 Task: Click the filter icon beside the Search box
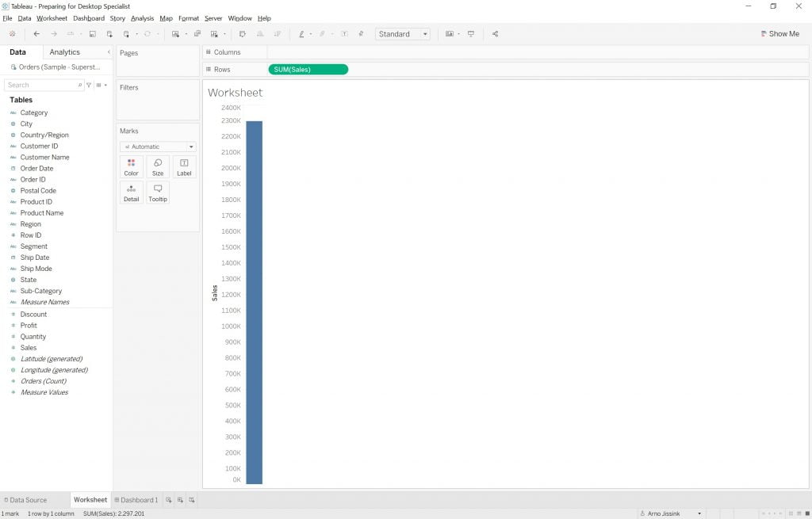89,85
